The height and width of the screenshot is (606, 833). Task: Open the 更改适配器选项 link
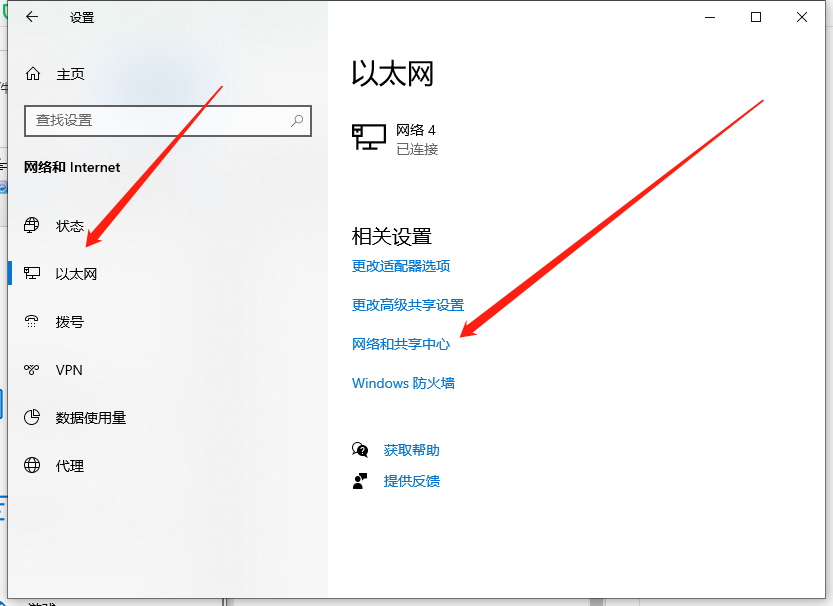click(x=401, y=266)
